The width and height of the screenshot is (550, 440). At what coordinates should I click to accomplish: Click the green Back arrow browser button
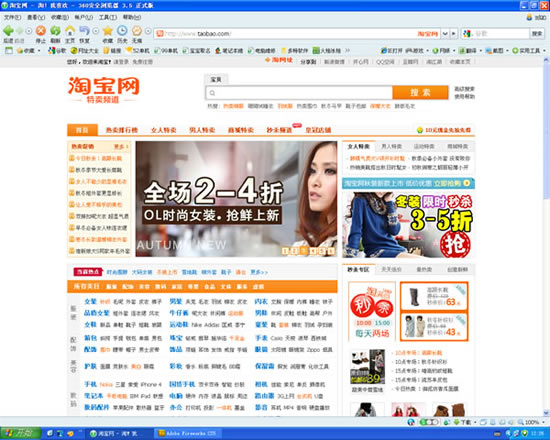click(x=8, y=31)
